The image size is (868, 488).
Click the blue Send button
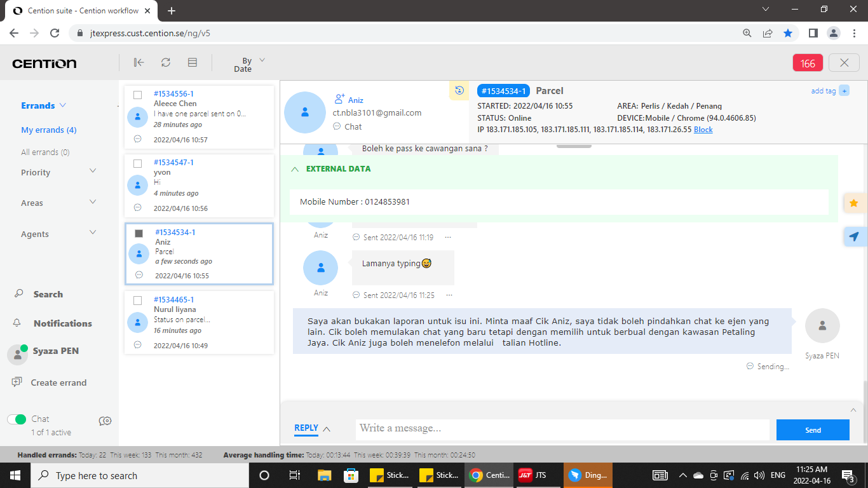[813, 430]
